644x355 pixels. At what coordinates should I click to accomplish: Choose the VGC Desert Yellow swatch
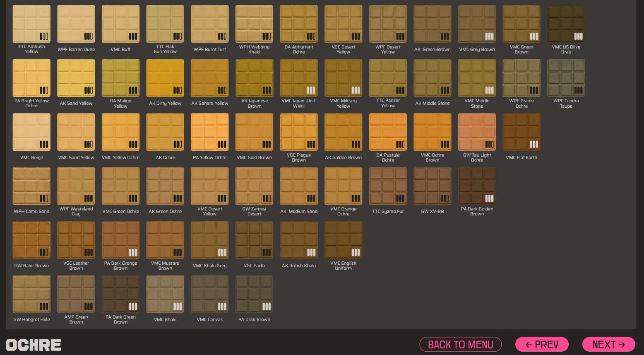tap(344, 24)
